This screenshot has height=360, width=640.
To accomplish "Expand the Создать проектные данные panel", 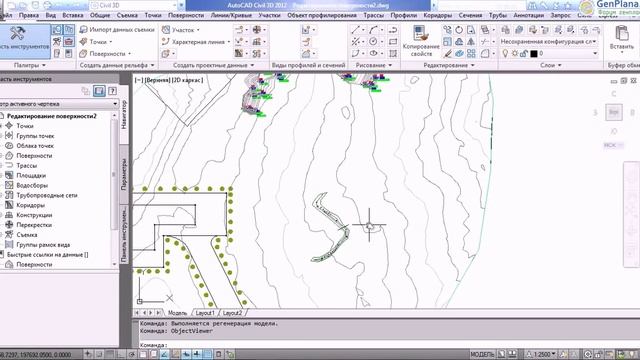I will [x=213, y=65].
